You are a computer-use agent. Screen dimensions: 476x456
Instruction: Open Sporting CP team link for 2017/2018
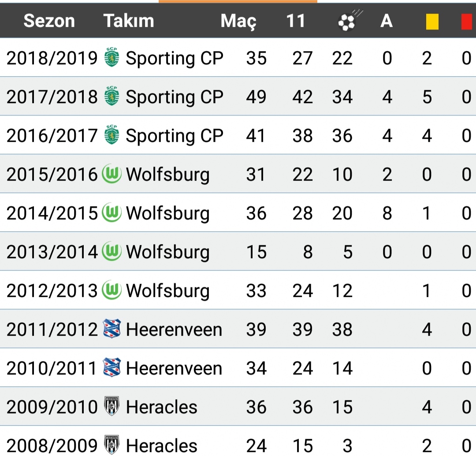tap(175, 97)
